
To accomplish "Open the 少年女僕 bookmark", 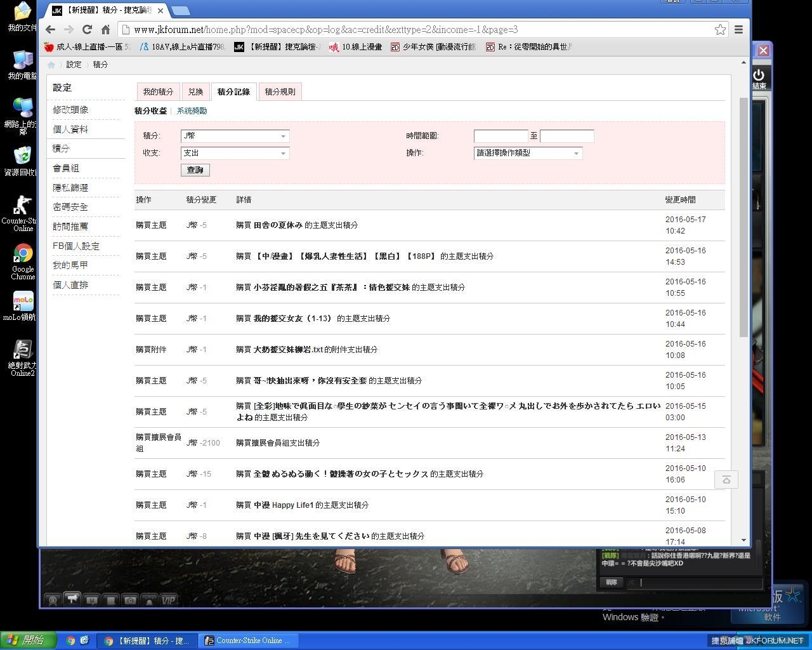I will [433, 47].
